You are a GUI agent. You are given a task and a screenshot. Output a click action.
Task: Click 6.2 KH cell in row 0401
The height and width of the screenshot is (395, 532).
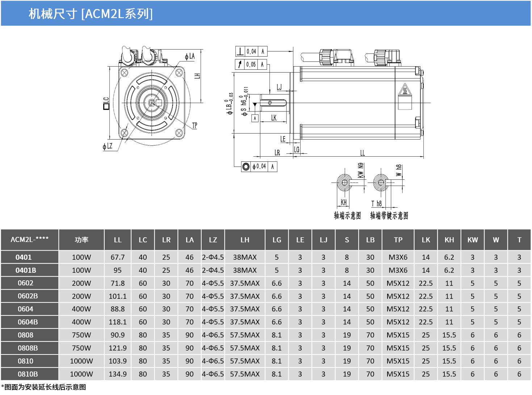click(449, 257)
